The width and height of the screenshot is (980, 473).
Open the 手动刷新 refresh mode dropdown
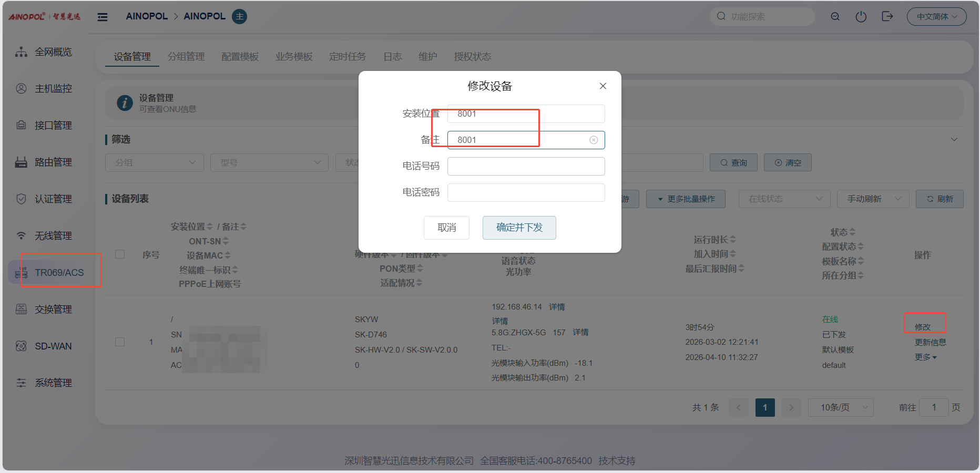click(x=873, y=199)
